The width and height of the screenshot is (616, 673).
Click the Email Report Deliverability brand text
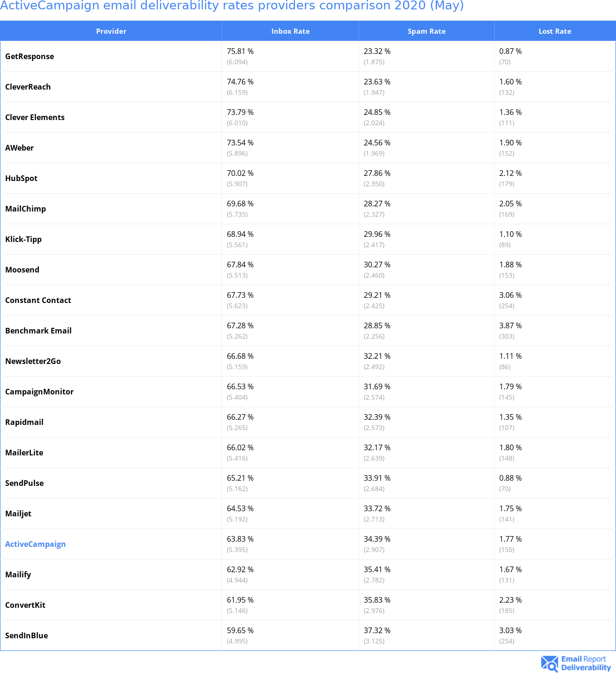586,663
